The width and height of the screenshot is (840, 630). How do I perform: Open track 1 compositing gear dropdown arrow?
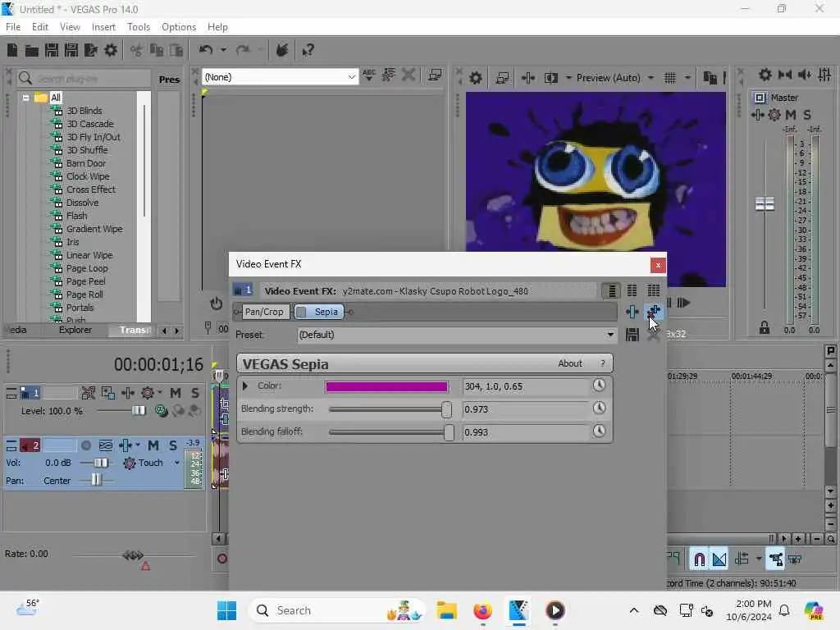click(160, 393)
